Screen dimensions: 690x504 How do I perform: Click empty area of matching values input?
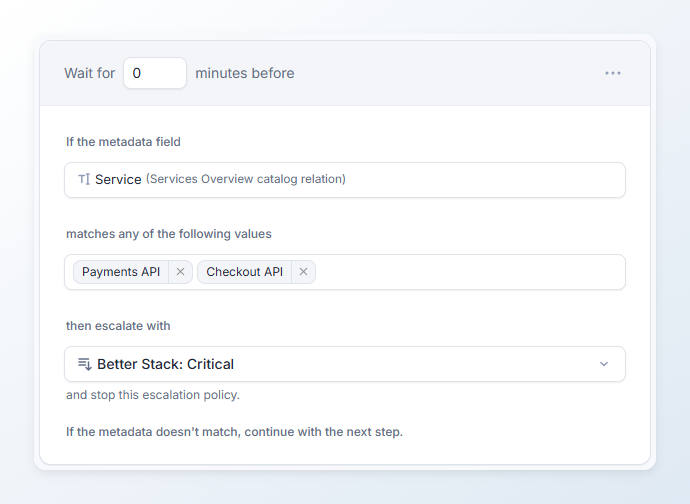pyautogui.click(x=468, y=272)
